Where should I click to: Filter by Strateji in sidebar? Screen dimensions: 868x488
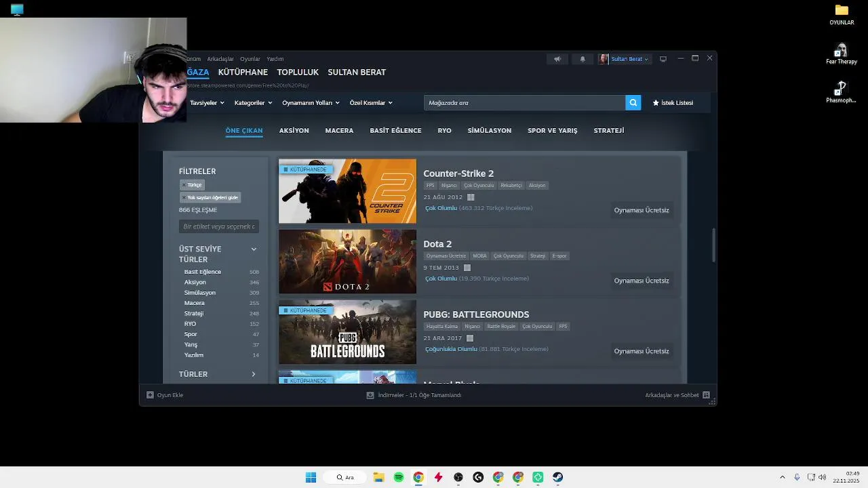click(x=194, y=313)
